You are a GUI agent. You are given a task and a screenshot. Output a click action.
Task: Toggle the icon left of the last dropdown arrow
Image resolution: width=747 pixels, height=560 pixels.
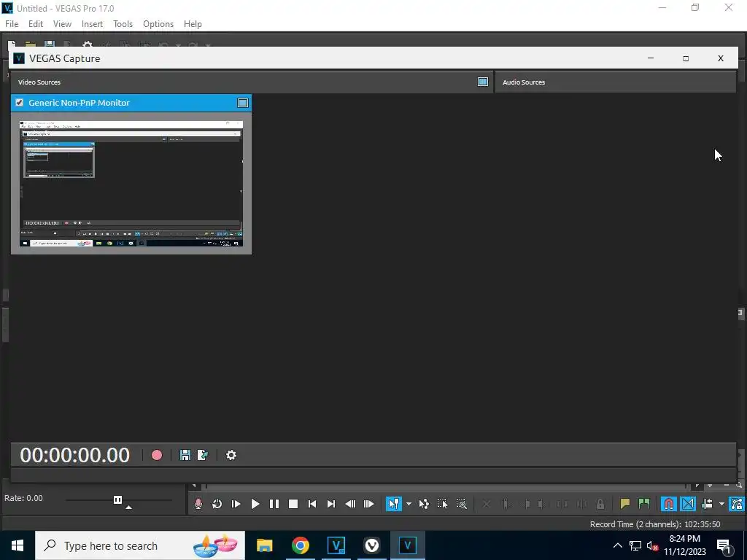coord(707,504)
